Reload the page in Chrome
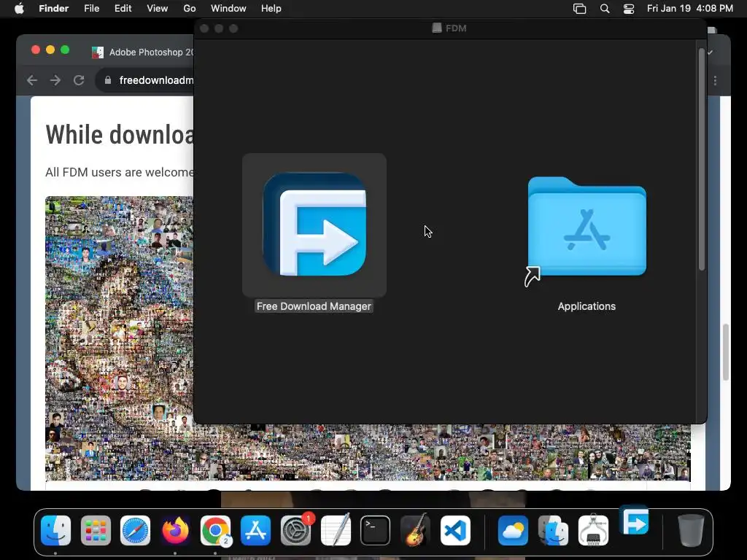The height and width of the screenshot is (560, 747). (79, 80)
